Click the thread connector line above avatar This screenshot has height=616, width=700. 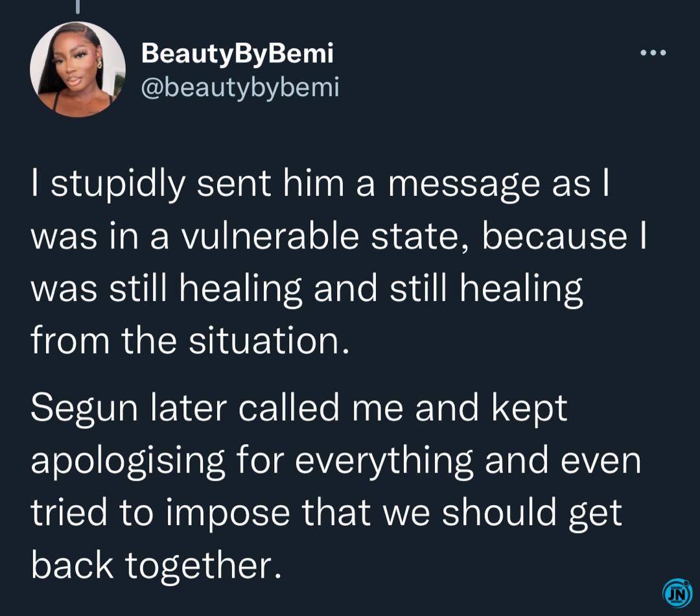pyautogui.click(x=78, y=6)
